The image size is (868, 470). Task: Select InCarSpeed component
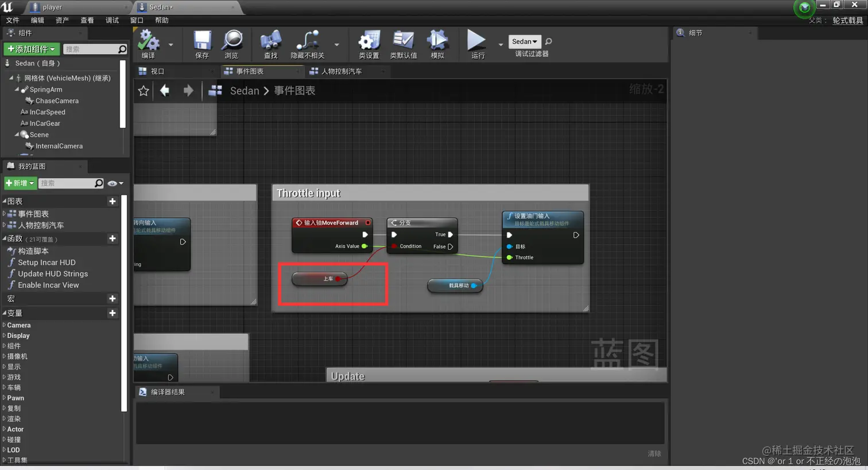pyautogui.click(x=47, y=112)
